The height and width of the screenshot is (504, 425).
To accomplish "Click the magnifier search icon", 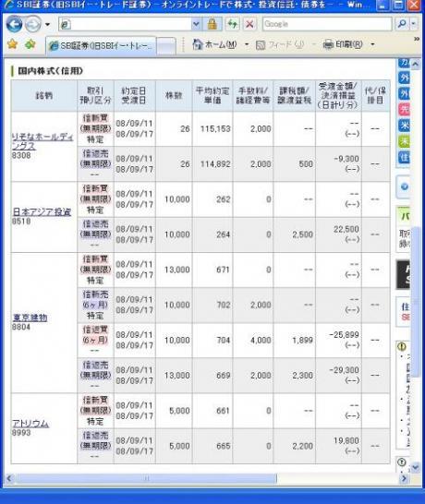I will point(402,24).
